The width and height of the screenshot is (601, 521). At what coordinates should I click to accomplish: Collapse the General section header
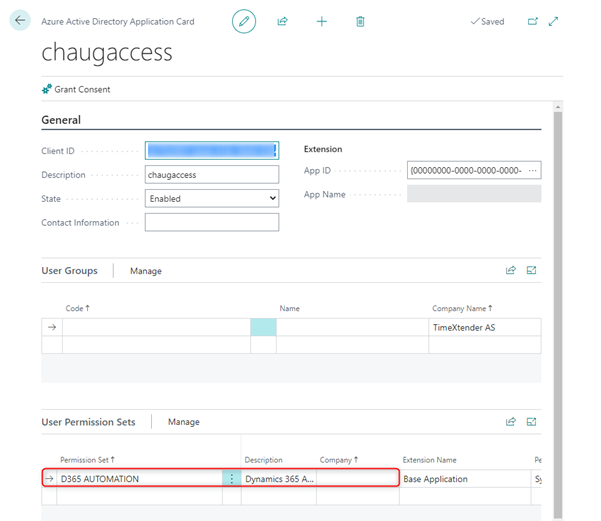pyautogui.click(x=61, y=120)
